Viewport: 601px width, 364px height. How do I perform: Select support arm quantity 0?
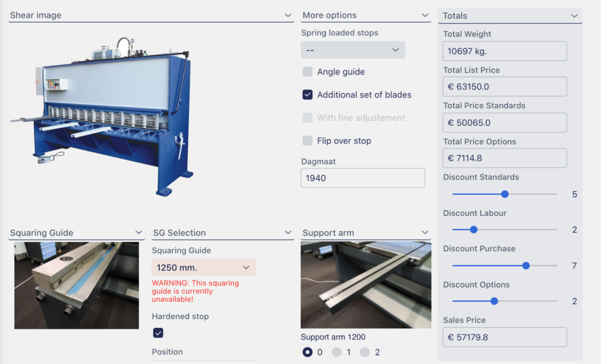pos(308,352)
